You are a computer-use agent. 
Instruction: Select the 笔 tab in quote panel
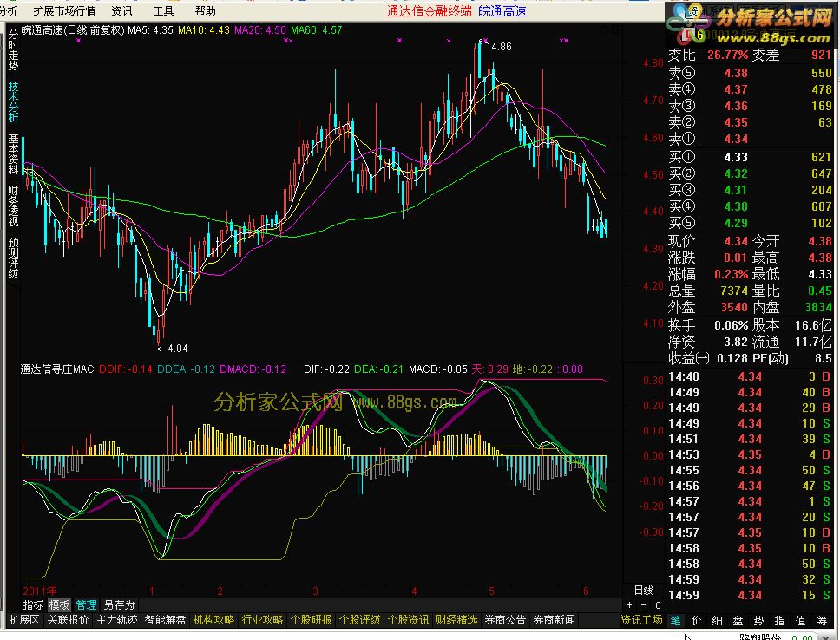(675, 620)
